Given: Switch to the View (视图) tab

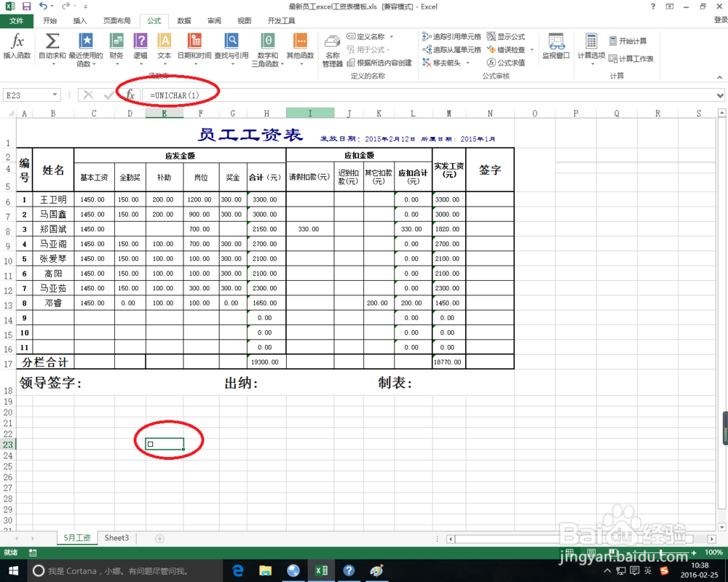Looking at the screenshot, I should tap(244, 21).
